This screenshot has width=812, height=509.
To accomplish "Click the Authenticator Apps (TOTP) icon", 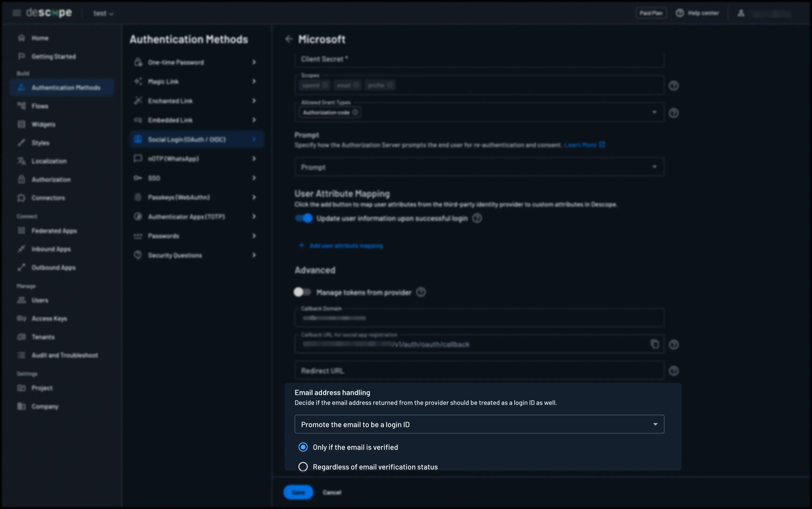I will coord(138,216).
